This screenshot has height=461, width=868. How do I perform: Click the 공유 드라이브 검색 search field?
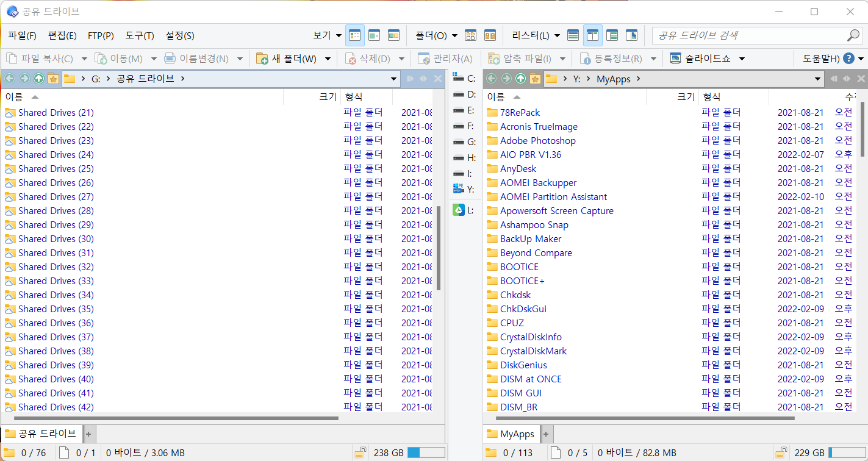(x=749, y=35)
